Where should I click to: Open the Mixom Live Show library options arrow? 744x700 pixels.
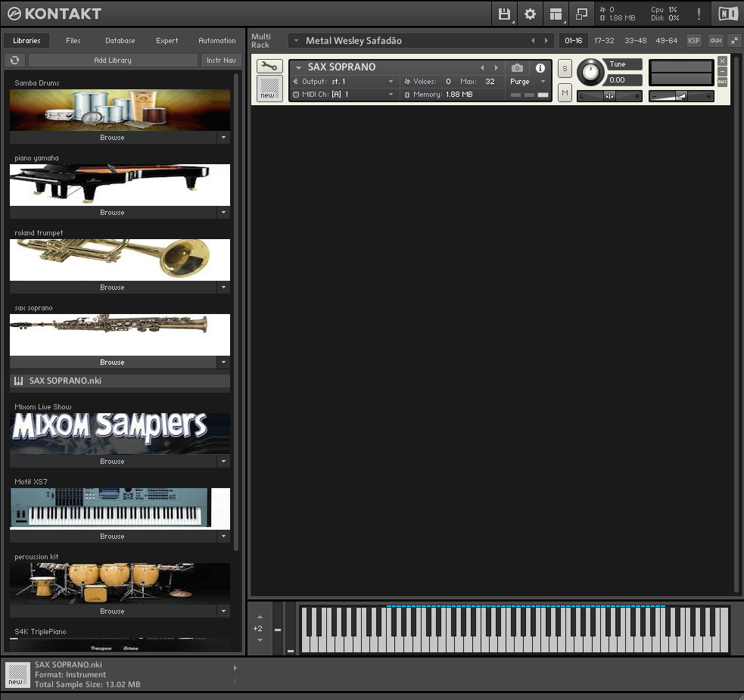point(223,462)
